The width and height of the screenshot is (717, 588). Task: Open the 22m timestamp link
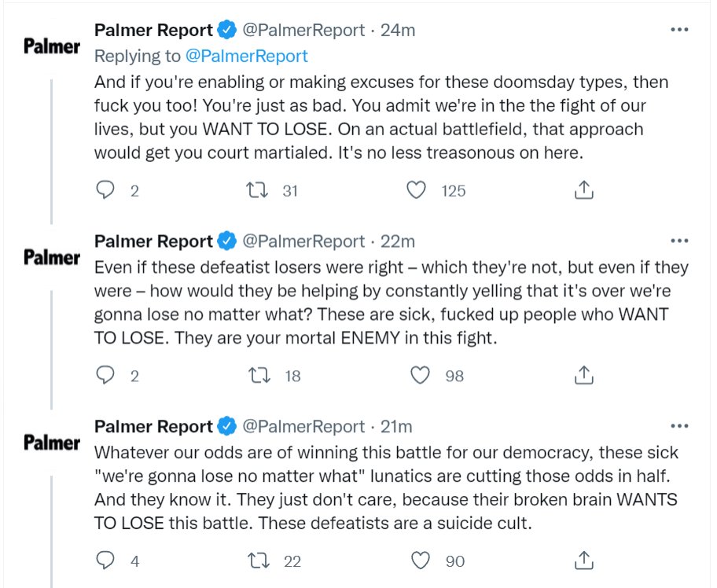pyautogui.click(x=397, y=241)
